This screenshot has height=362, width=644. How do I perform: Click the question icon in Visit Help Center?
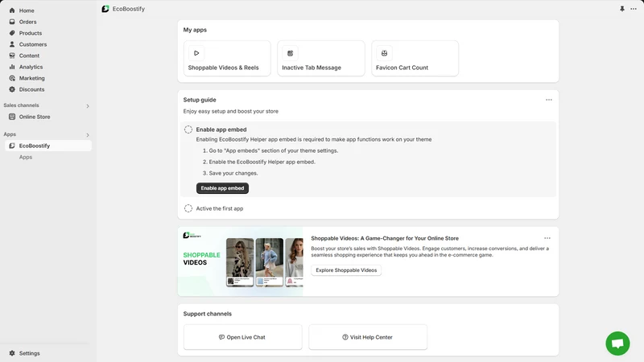[345, 337]
